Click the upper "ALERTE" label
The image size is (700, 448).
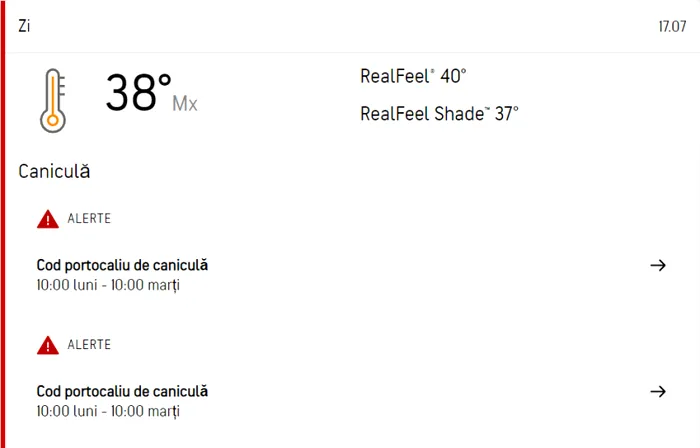pyautogui.click(x=89, y=218)
